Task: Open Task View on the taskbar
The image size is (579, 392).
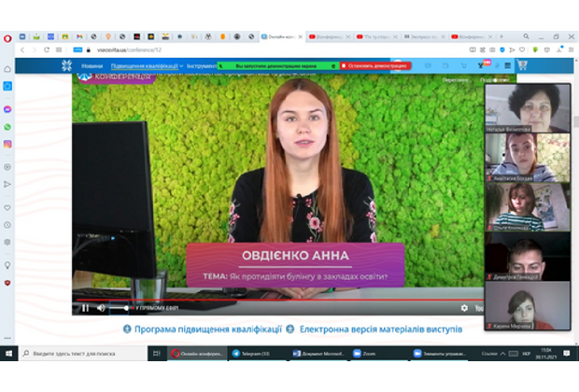Action: (x=157, y=354)
